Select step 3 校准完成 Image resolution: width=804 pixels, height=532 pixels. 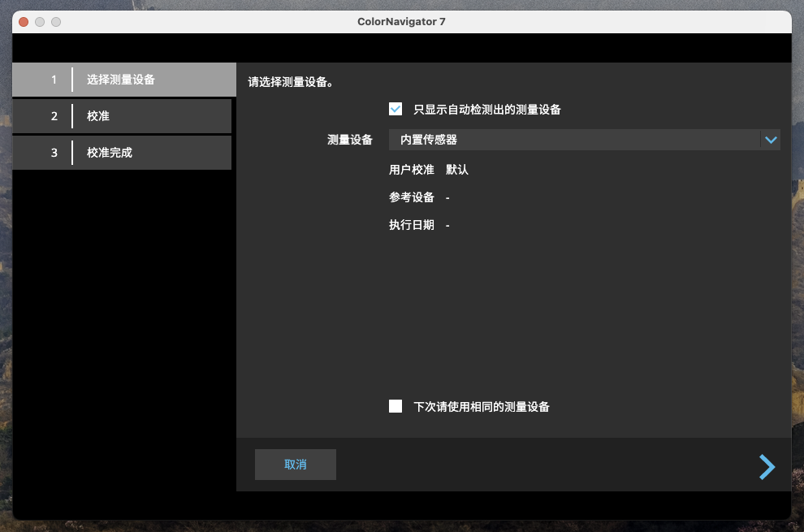[122, 153]
